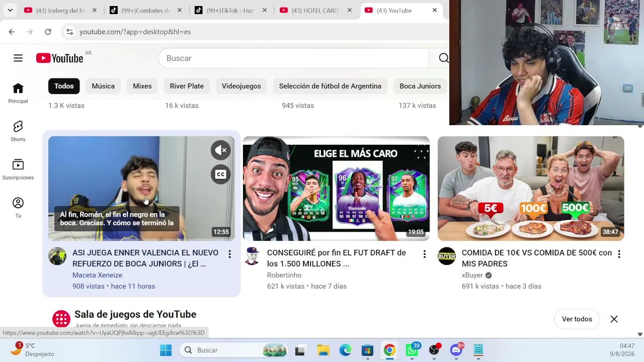
Task: Open Shorts in the sidebar
Action: tap(18, 132)
